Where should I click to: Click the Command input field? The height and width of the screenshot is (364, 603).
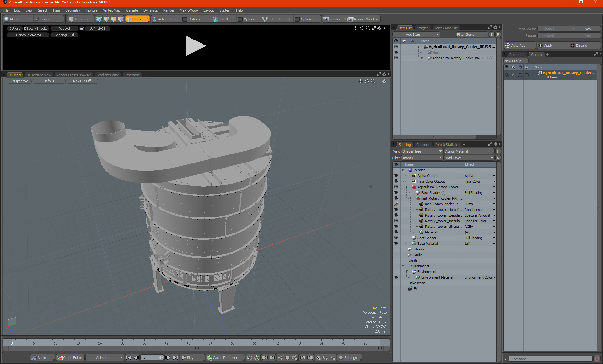551,359
